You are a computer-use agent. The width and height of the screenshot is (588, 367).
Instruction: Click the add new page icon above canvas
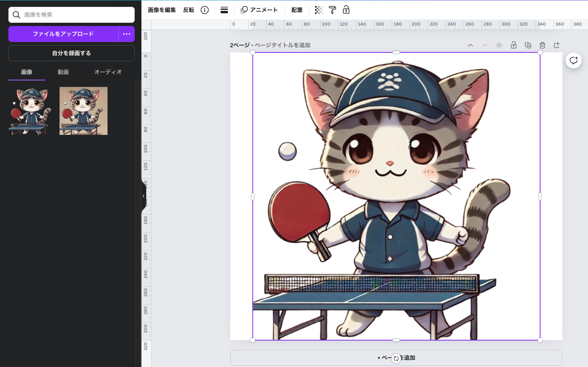(557, 45)
